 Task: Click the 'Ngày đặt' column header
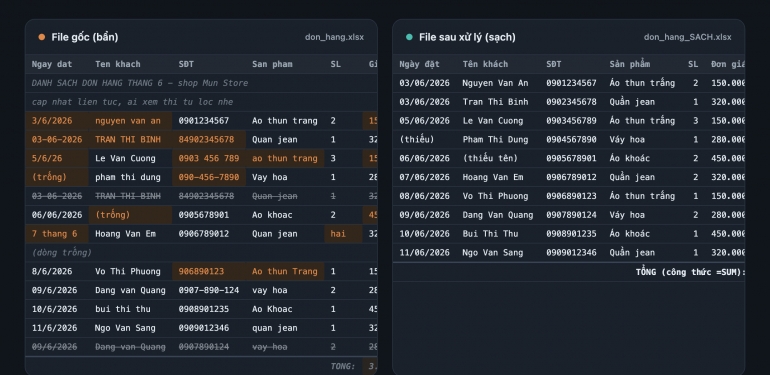point(419,64)
